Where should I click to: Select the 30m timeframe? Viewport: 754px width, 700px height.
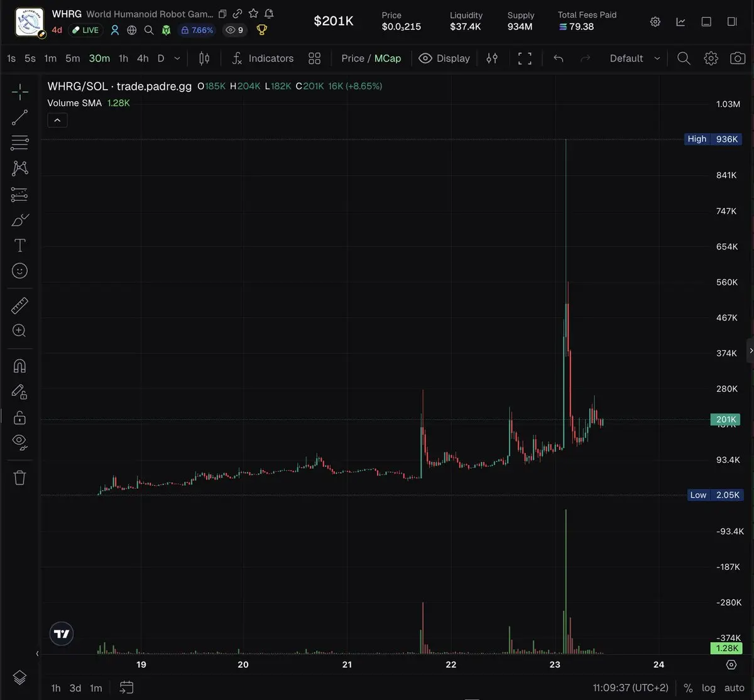[99, 58]
